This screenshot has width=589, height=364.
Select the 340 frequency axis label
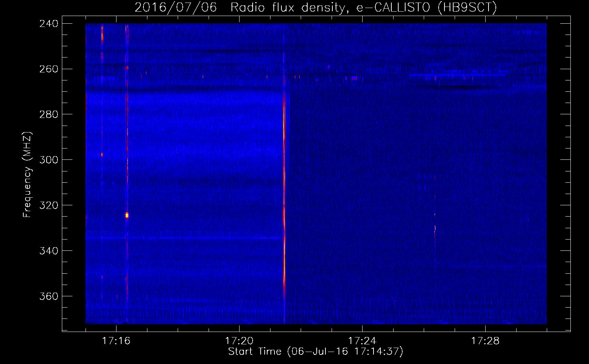click(x=49, y=251)
